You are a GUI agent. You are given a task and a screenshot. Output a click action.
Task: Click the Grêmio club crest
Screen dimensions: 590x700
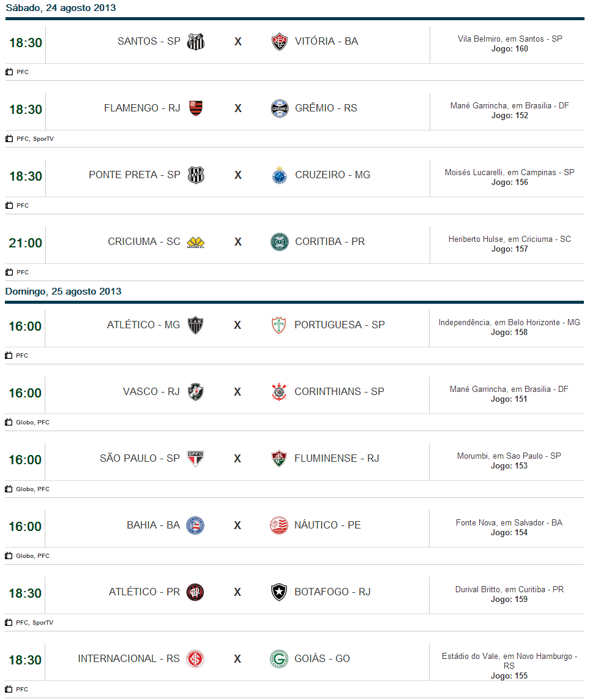pos(279,108)
